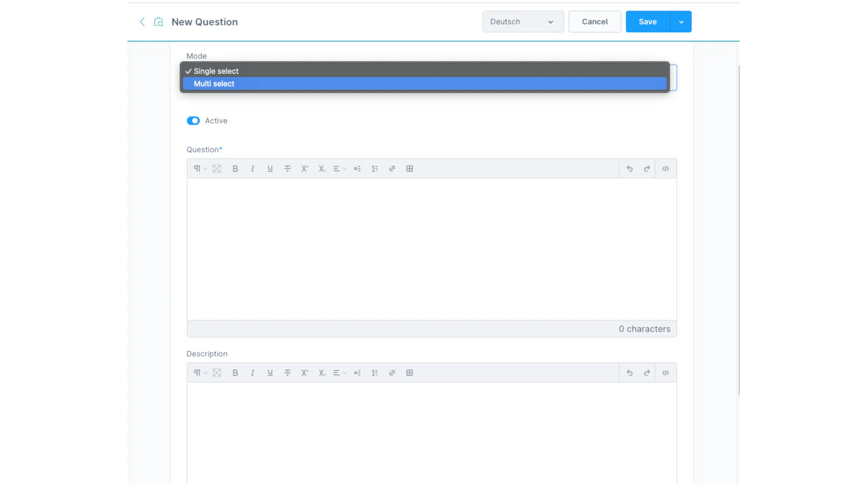Redo the last change in the Description editor
The image size is (868, 488).
click(646, 372)
